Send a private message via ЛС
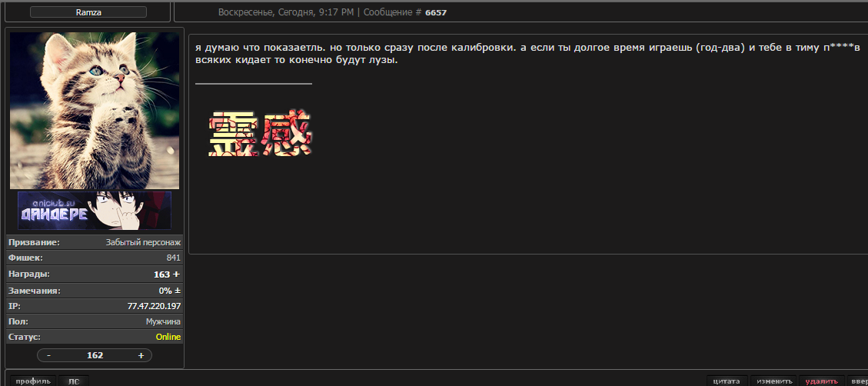The width and height of the screenshot is (868, 386). pyautogui.click(x=74, y=381)
